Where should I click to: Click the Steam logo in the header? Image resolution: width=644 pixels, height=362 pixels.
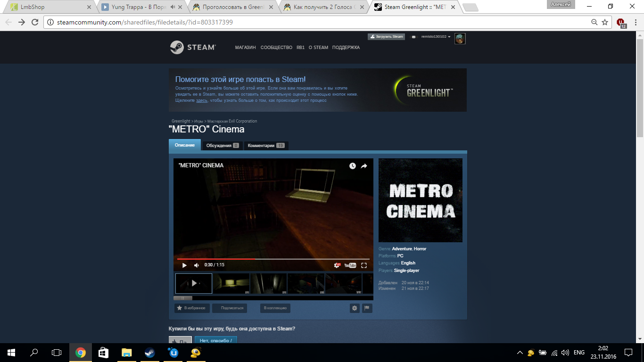193,47
